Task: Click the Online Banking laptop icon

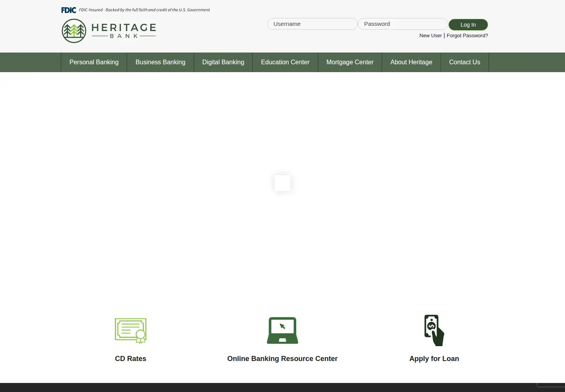Action: pyautogui.click(x=282, y=330)
